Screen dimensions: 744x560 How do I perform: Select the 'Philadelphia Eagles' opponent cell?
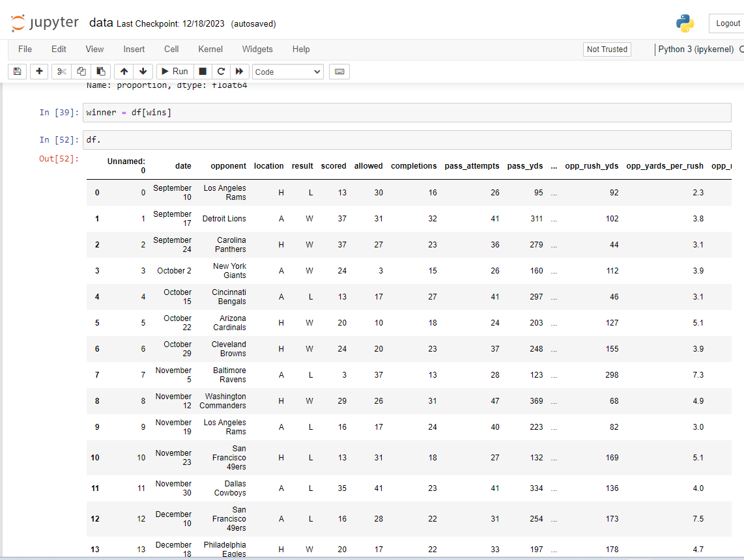[x=225, y=550]
